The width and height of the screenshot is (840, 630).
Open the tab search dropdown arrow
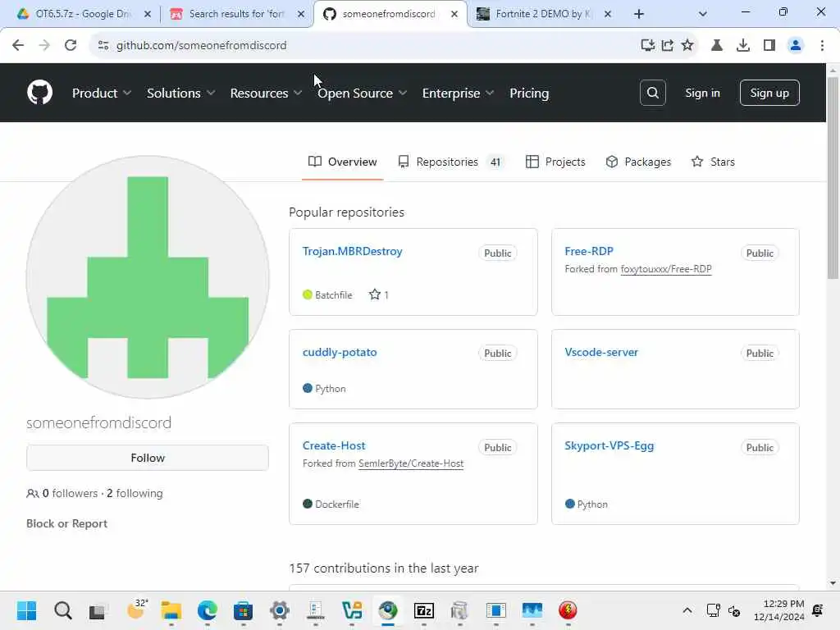tap(702, 14)
